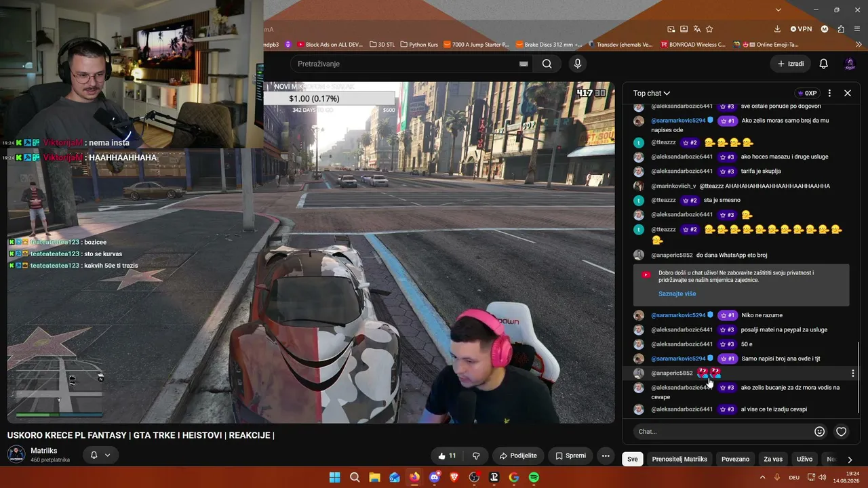Open the 7000 A Jump Starter bookmark

click(x=476, y=45)
